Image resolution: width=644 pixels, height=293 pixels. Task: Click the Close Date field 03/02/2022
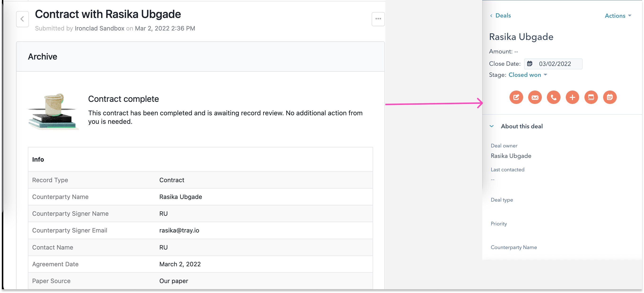[555, 64]
